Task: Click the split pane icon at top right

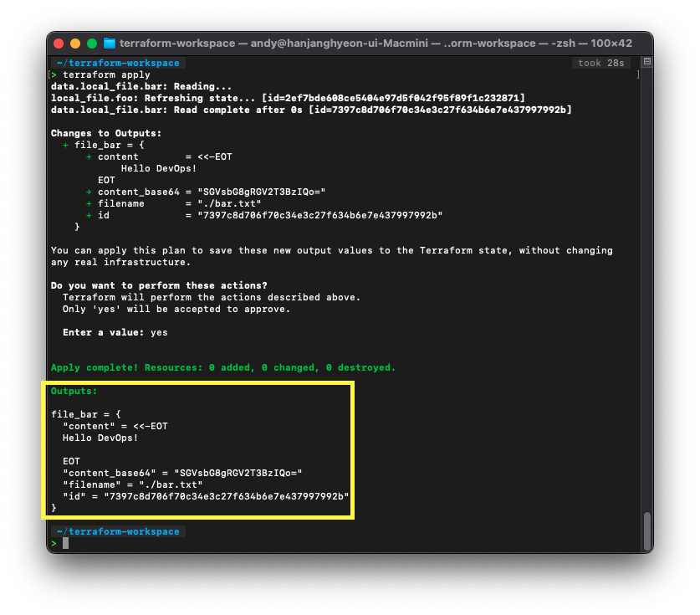Action: (x=646, y=62)
